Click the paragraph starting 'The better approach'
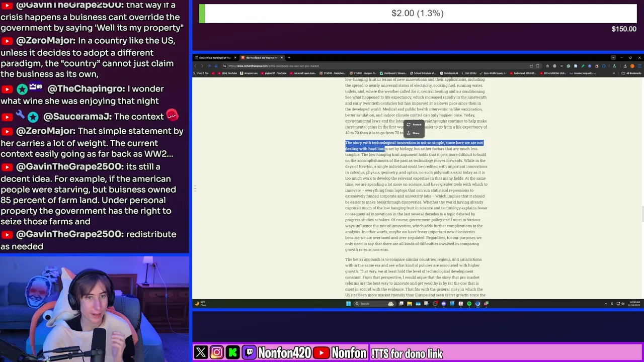 [416, 277]
